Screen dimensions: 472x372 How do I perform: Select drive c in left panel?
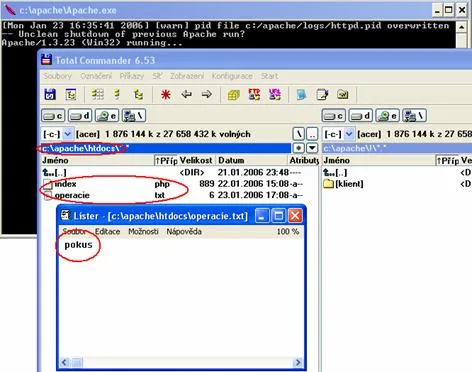53,116
